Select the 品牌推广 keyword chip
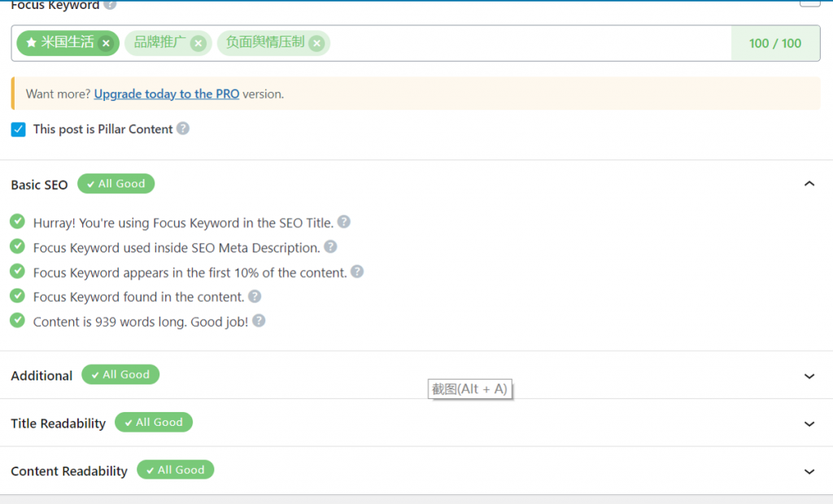Viewport: 833px width, 504px height. pos(168,43)
